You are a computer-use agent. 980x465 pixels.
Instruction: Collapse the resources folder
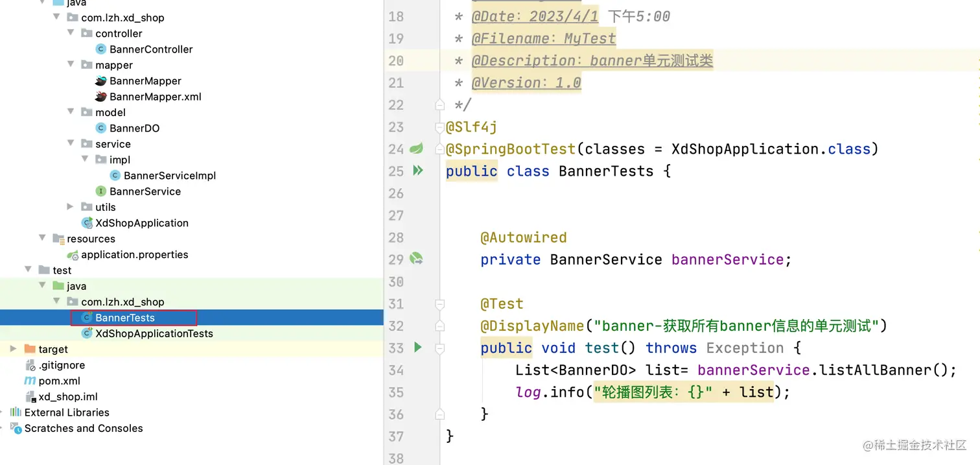coord(42,239)
